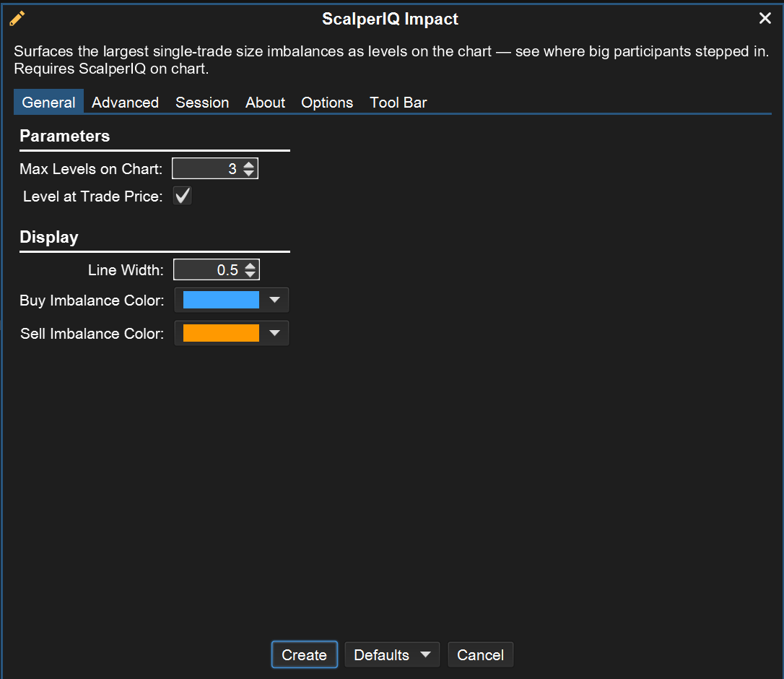Click the Cancel button

(481, 654)
